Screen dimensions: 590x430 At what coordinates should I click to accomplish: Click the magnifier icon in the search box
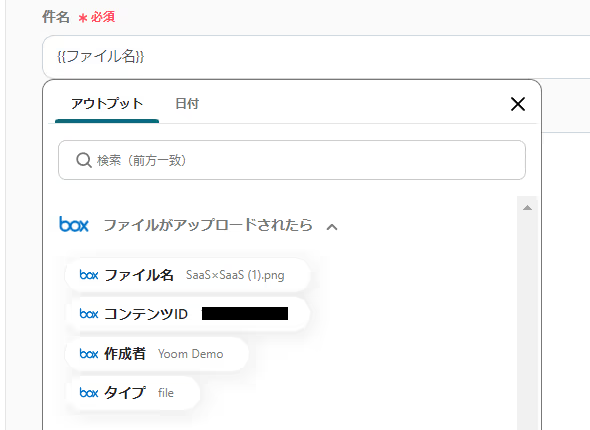click(84, 160)
